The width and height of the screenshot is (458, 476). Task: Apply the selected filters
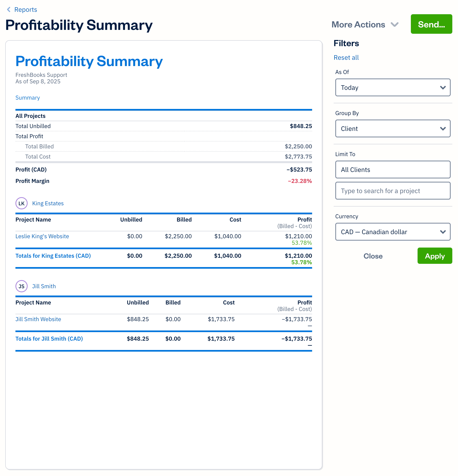(435, 256)
